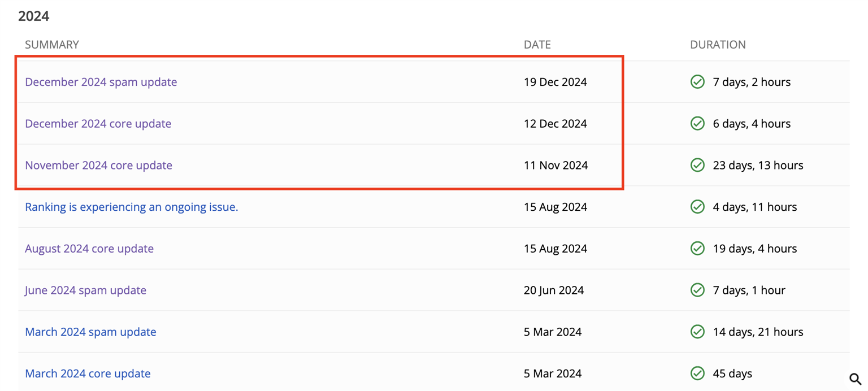This screenshot has width=868, height=391.
Task: Click resolved checkmark icon beside 7 days, 1 hour
Action: (x=697, y=290)
